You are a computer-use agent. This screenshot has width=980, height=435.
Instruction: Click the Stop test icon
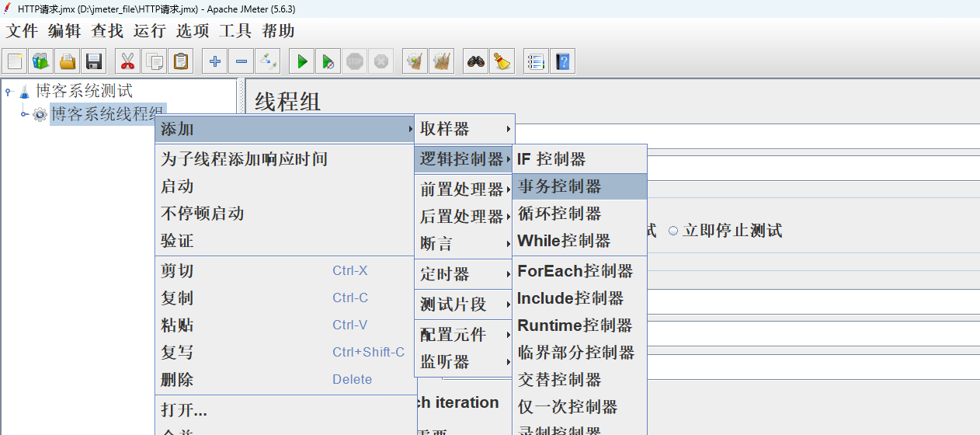[x=355, y=61]
